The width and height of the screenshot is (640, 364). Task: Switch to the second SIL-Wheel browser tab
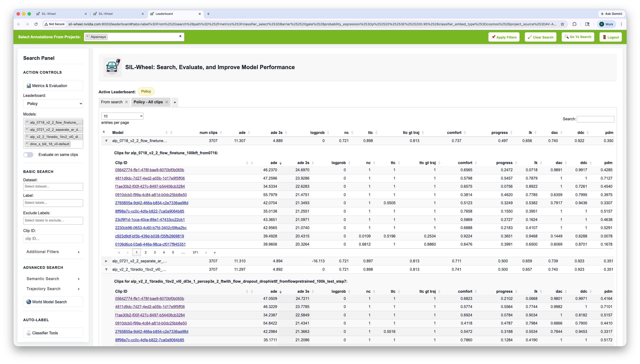pyautogui.click(x=118, y=14)
